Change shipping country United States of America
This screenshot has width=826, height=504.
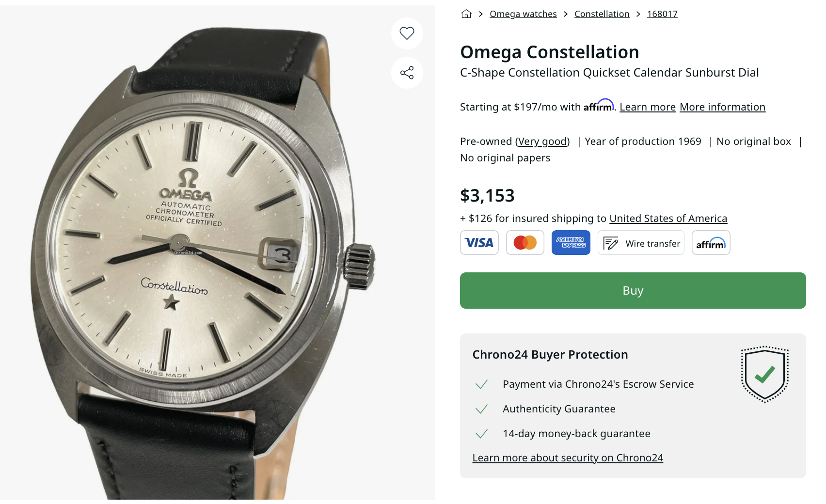pyautogui.click(x=668, y=219)
